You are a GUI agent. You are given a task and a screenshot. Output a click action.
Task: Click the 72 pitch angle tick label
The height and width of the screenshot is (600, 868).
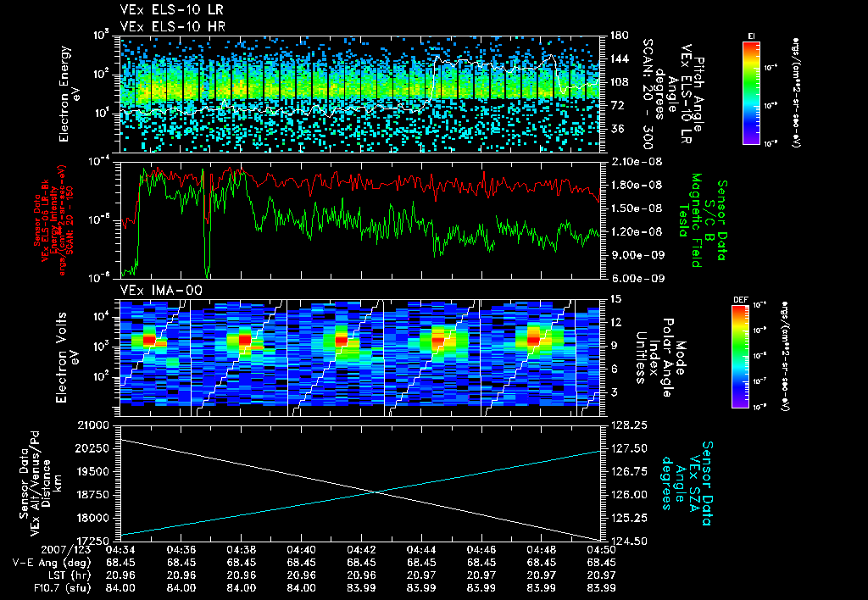click(616, 105)
